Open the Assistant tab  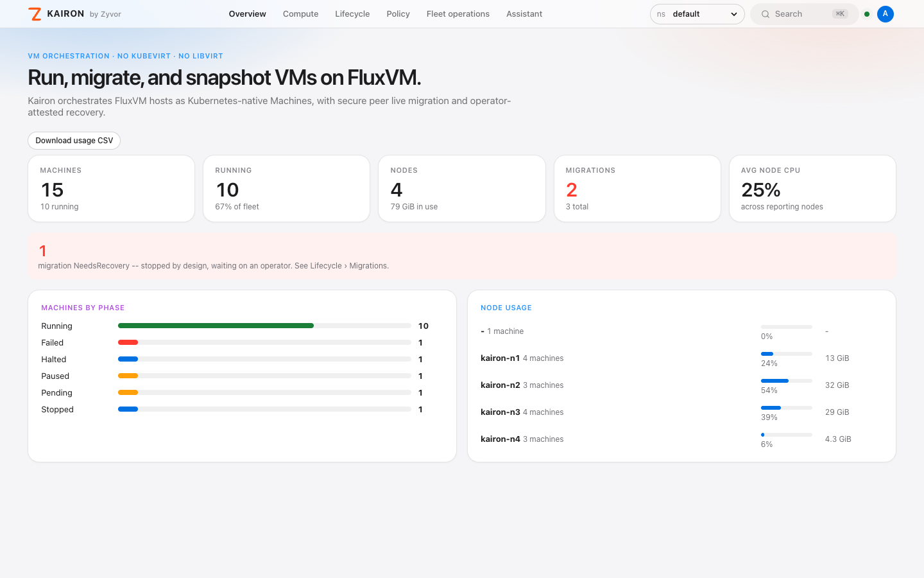524,14
